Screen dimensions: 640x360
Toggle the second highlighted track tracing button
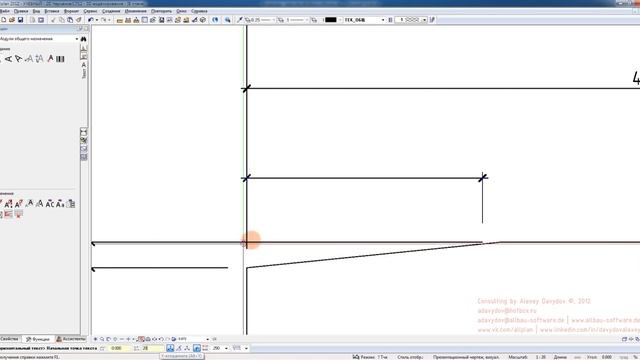pos(197,348)
